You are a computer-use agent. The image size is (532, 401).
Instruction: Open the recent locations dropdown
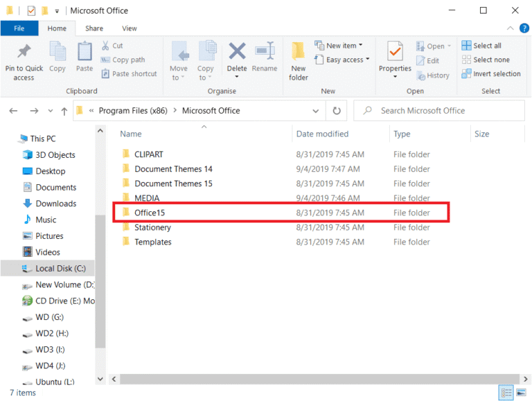click(50, 111)
